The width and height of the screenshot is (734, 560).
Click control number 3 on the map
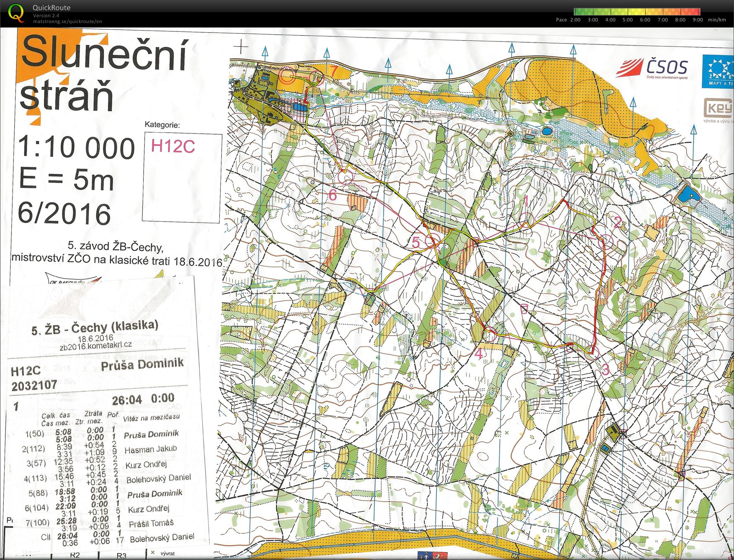(605, 369)
